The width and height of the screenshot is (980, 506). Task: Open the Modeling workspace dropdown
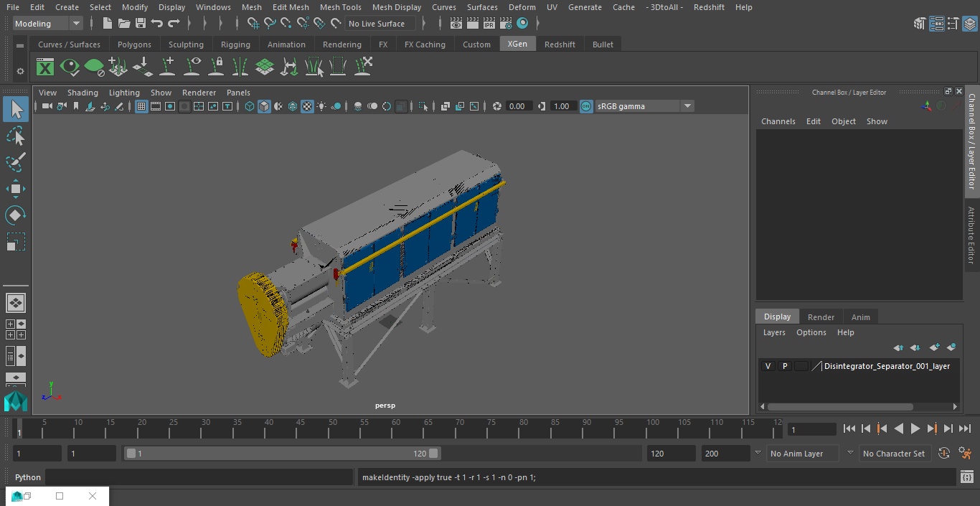[x=47, y=24]
